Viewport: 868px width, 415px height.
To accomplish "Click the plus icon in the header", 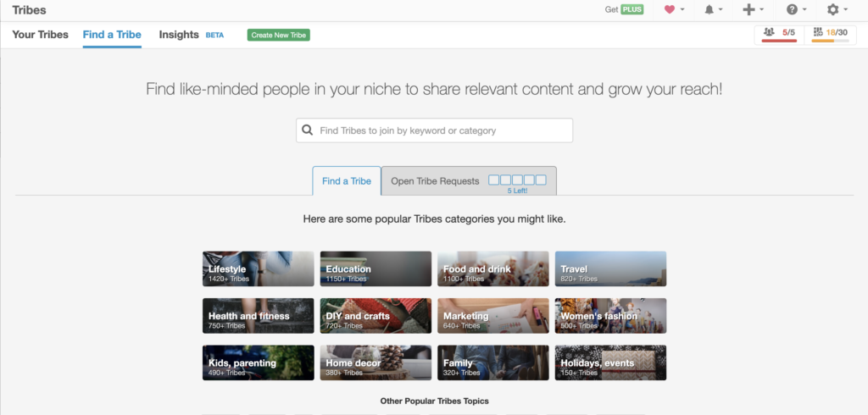I will 748,9.
